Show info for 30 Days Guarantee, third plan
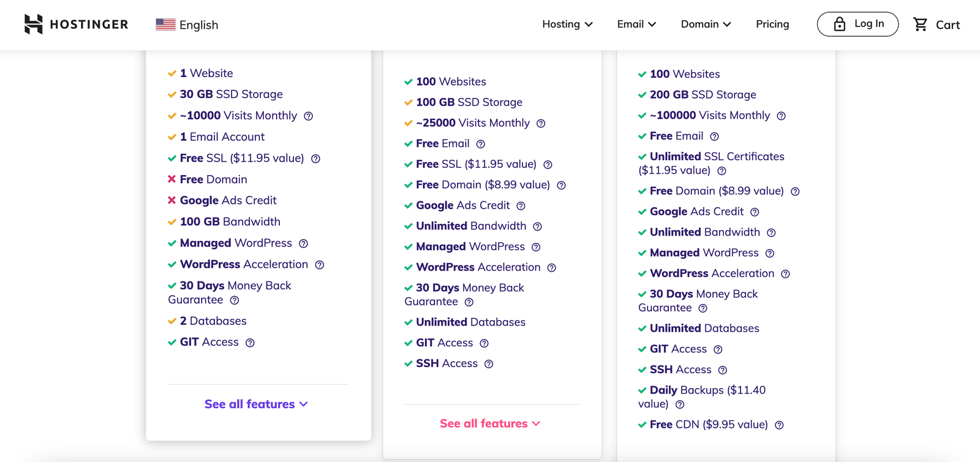The width and height of the screenshot is (980, 462). (x=703, y=308)
